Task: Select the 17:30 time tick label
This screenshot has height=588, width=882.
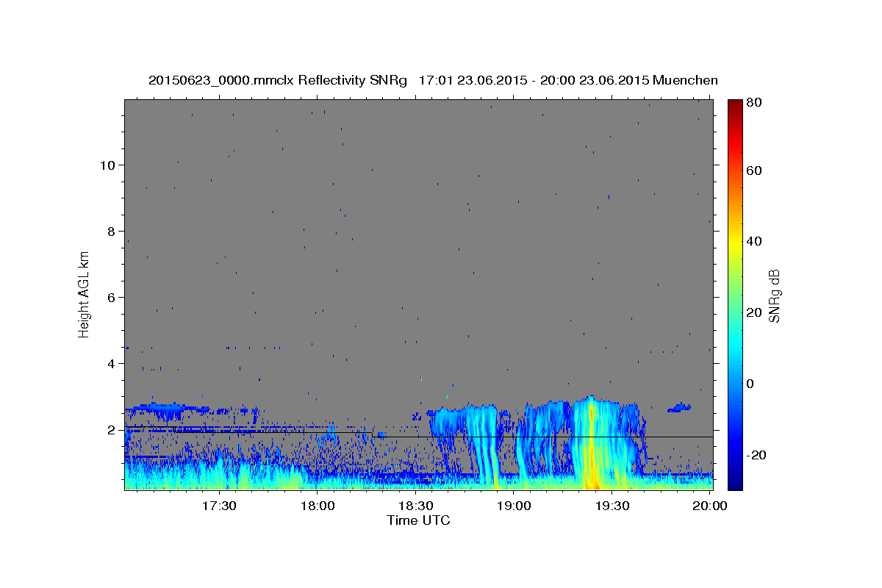Action: (220, 506)
